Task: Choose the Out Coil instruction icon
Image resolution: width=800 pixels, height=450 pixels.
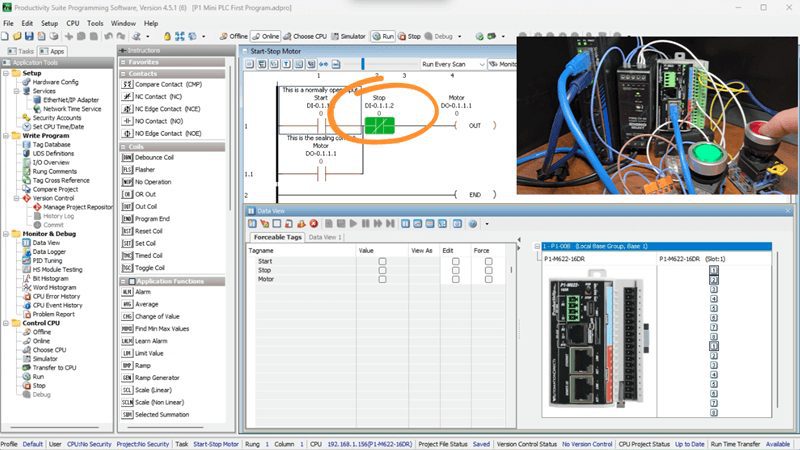Action: [127, 206]
